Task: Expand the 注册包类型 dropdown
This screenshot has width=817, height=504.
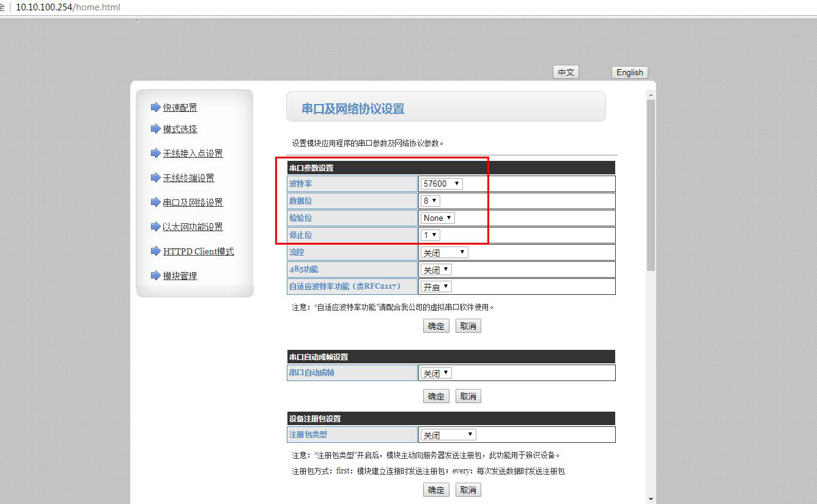Action: click(448, 434)
